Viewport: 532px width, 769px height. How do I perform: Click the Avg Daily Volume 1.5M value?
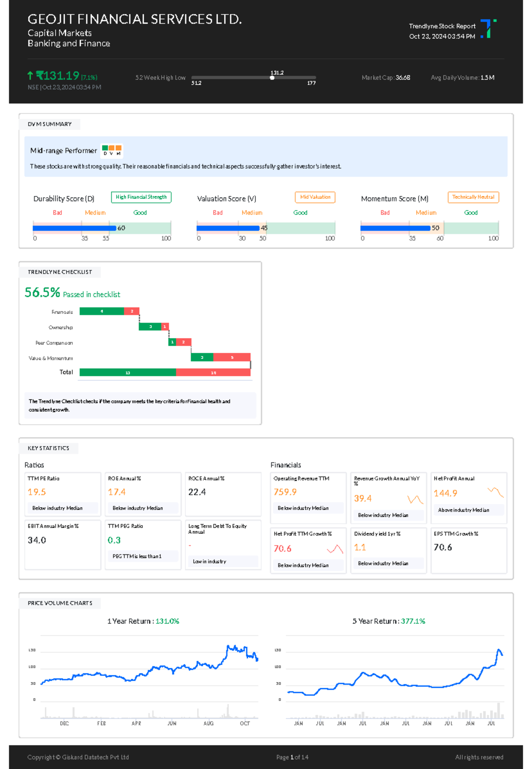(x=487, y=78)
